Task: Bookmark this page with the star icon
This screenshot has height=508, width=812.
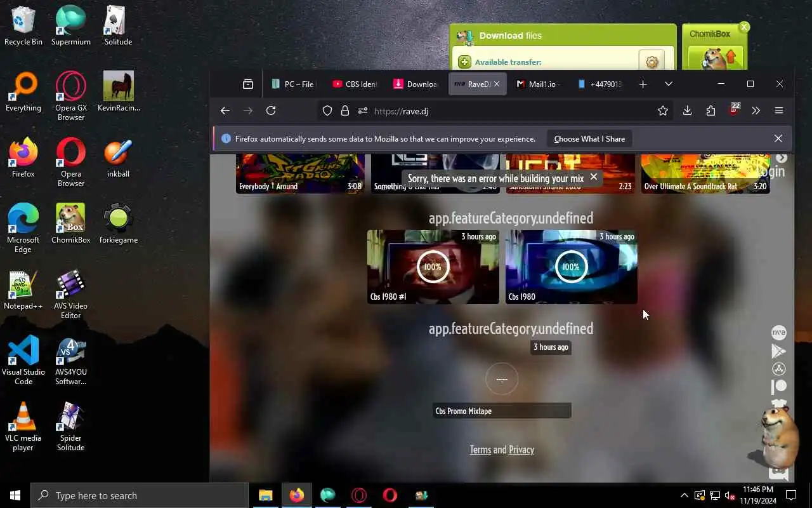Action: click(663, 110)
